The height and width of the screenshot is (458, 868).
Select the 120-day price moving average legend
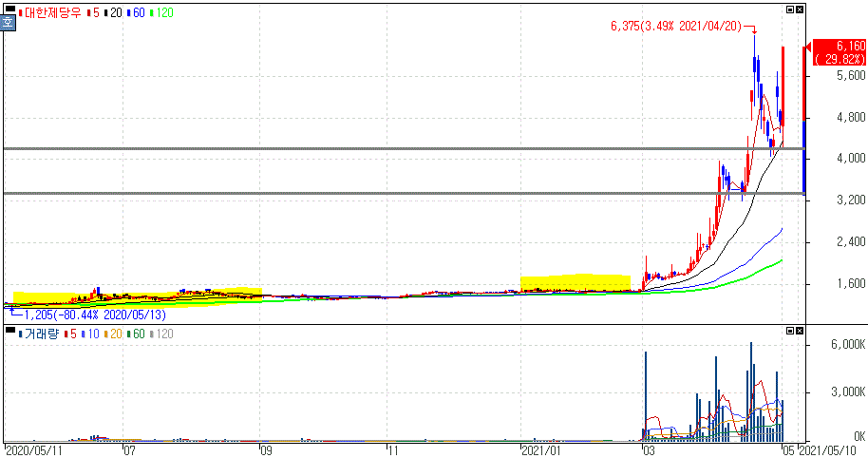(161, 12)
